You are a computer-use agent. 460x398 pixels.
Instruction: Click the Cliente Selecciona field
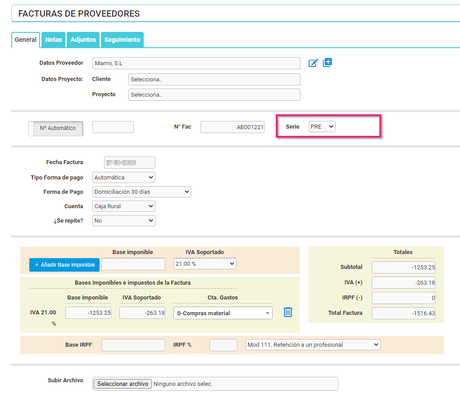coord(214,79)
